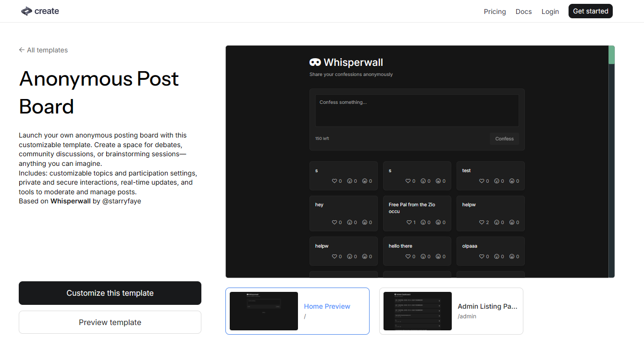Select the Admin Listing Page tab card
Viewport: 644px width, 364px height.
(x=451, y=311)
